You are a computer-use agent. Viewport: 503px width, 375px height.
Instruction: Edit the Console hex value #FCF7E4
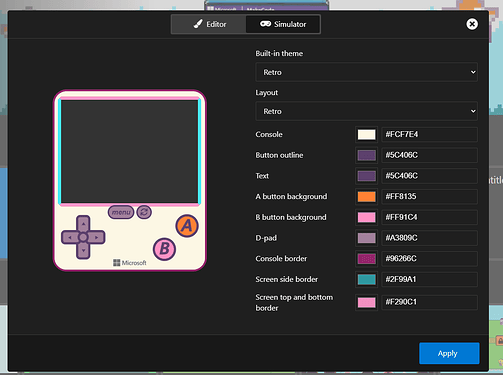point(429,134)
